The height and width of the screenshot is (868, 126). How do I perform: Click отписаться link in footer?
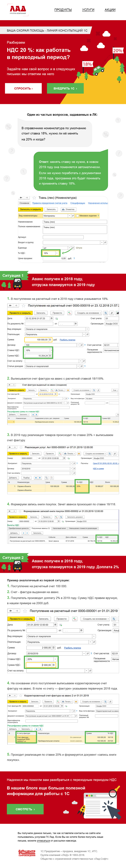[43, 841]
